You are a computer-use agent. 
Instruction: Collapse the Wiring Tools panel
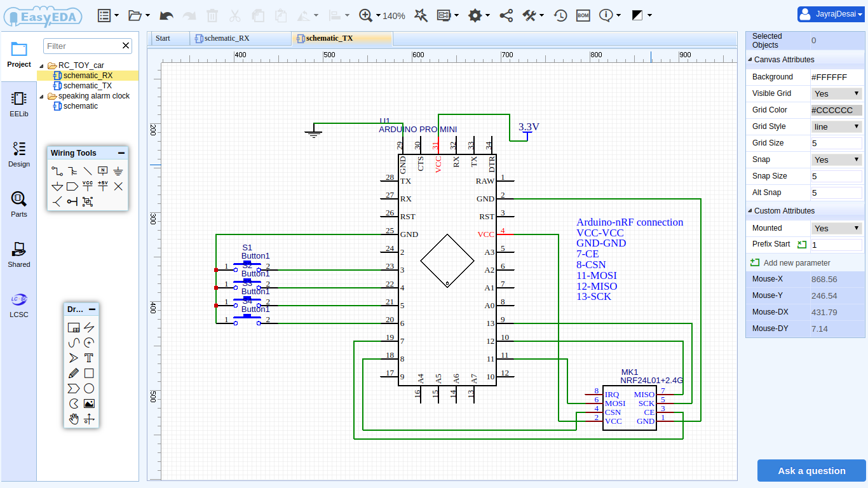[121, 153]
